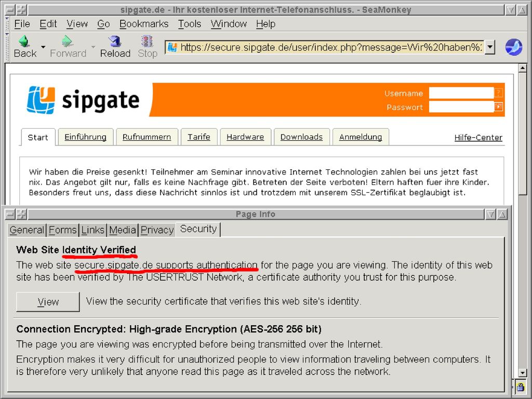The height and width of the screenshot is (399, 532).
Task: Click the 'Connection Encrypted: High-grade Encryption' heading
Action: [x=169, y=329]
